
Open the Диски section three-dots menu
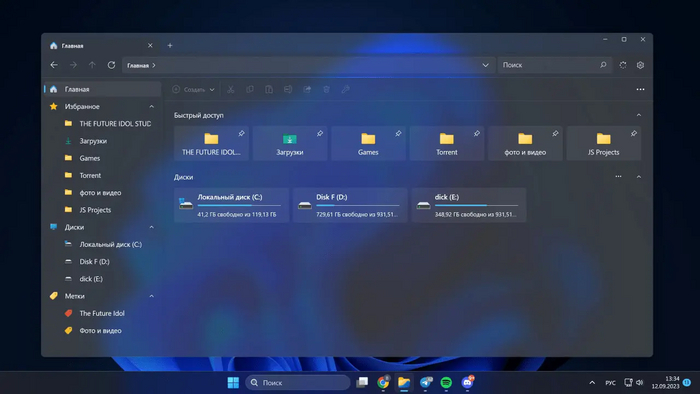pos(618,177)
